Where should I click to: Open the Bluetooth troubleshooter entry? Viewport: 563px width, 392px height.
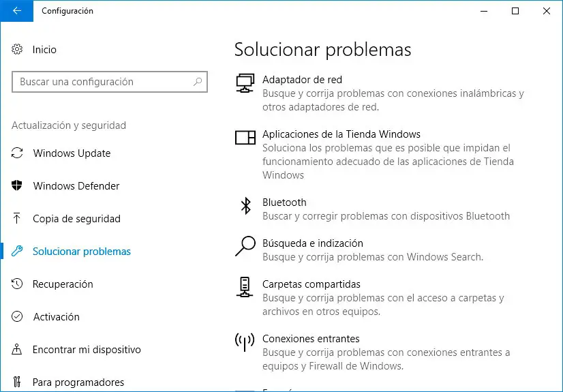tap(284, 202)
